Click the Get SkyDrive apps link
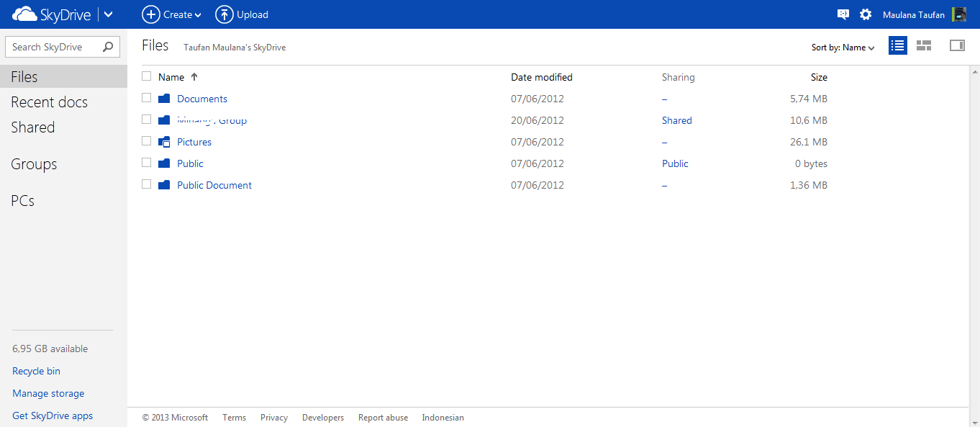The width and height of the screenshot is (980, 427). point(53,416)
